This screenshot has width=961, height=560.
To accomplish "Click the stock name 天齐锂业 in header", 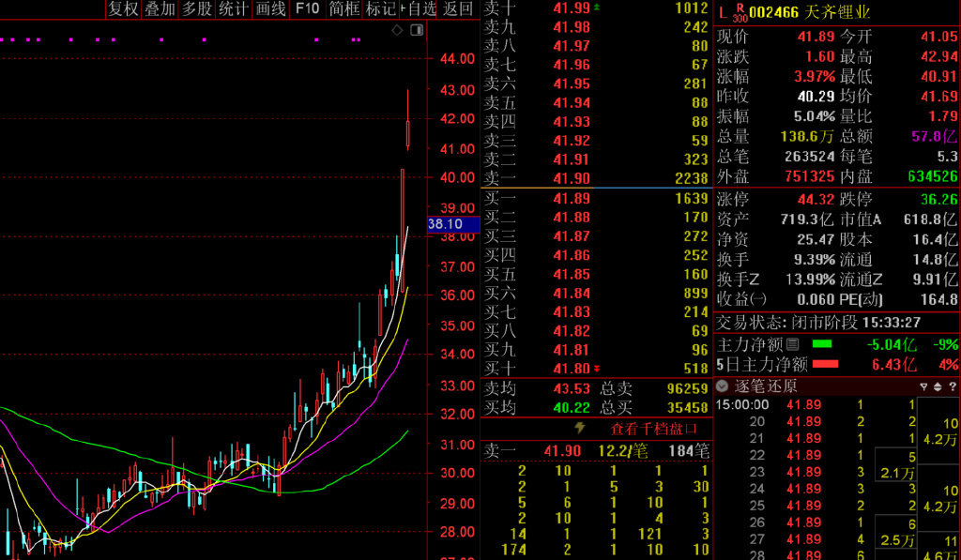I will point(832,12).
